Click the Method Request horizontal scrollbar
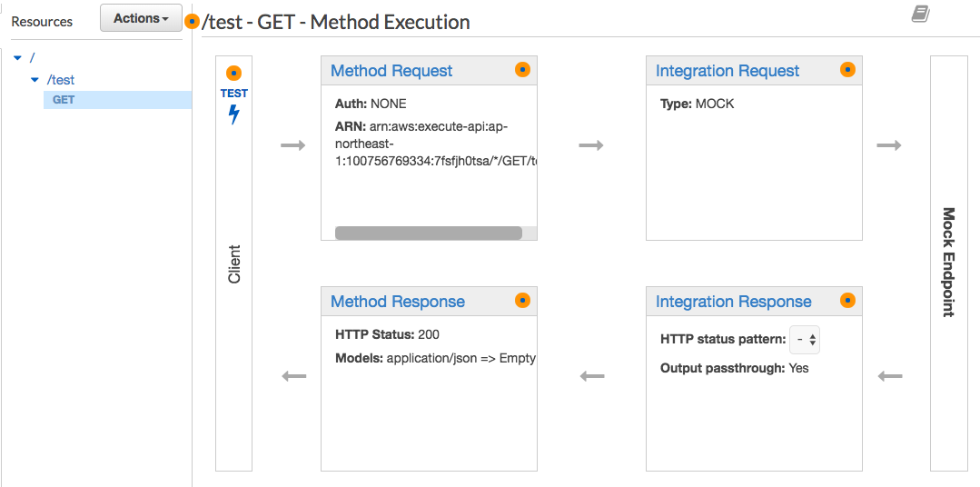The height and width of the screenshot is (487, 980). [428, 234]
